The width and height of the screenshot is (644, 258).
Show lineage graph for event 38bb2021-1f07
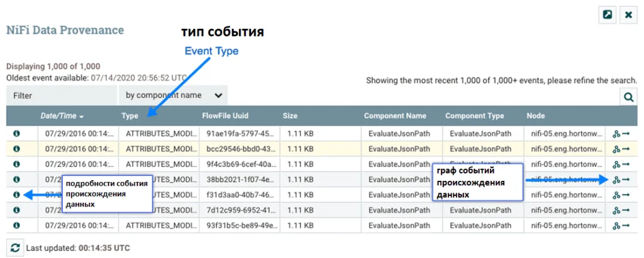tap(616, 180)
